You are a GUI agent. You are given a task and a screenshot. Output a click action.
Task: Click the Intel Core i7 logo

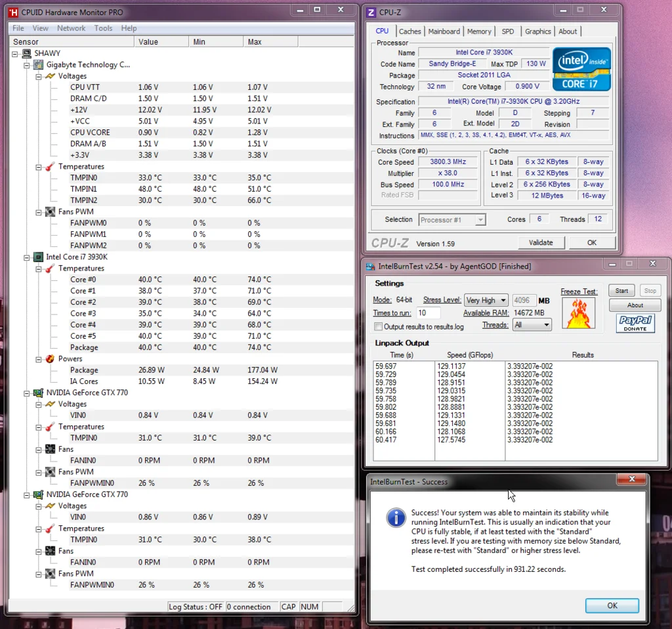click(x=581, y=69)
